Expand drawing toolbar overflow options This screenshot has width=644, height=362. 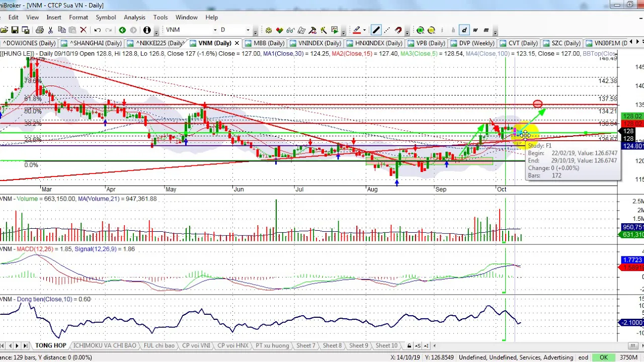click(x=407, y=31)
